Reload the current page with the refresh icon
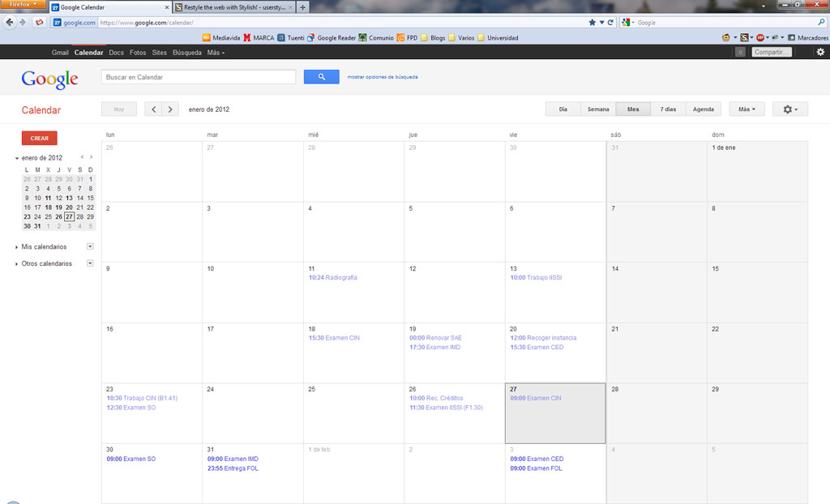The width and height of the screenshot is (830, 504). click(610, 23)
